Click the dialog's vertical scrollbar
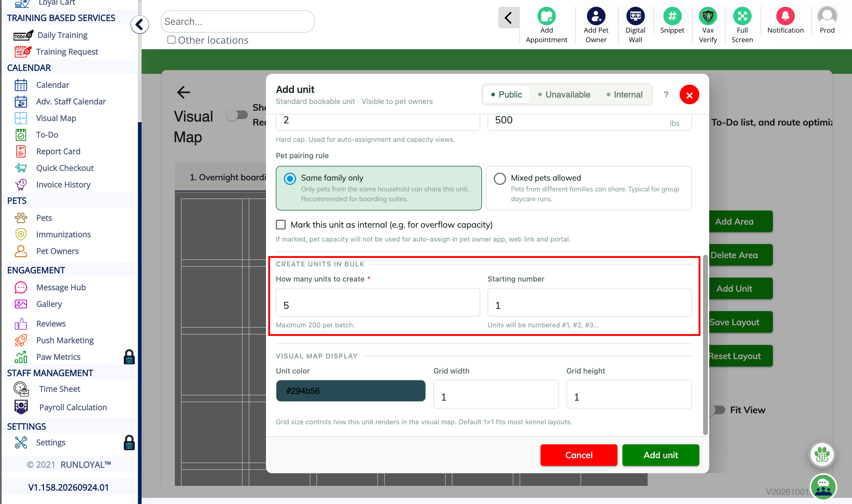Viewport: 852px width, 504px height. click(x=705, y=345)
